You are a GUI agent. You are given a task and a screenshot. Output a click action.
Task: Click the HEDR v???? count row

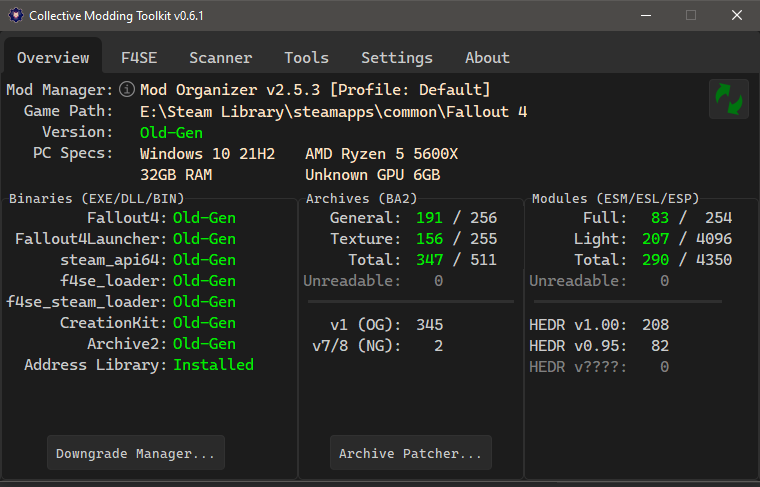point(599,367)
